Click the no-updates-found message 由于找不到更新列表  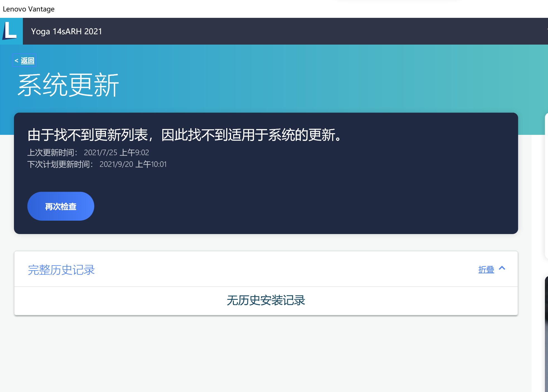185,135
